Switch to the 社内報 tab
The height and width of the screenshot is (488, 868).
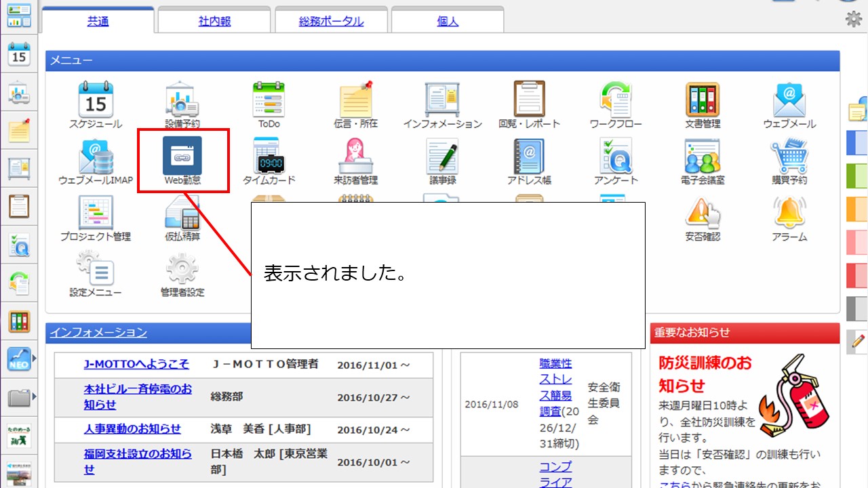214,21
